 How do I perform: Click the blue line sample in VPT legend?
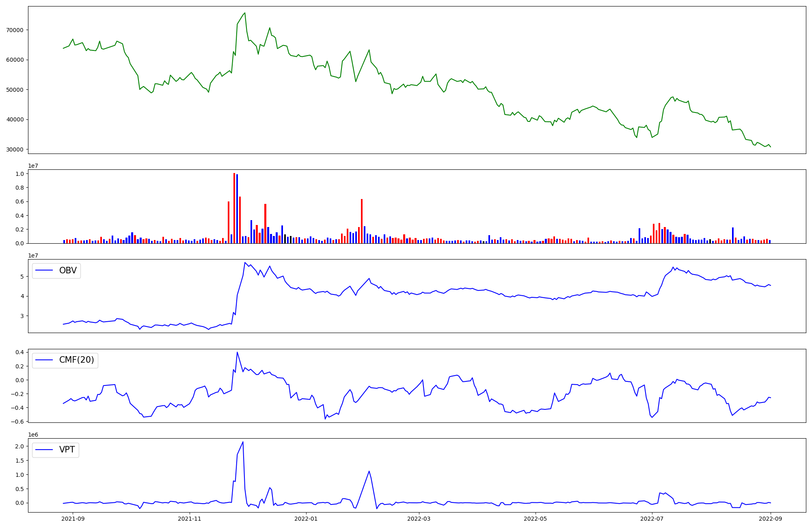pyautogui.click(x=45, y=450)
